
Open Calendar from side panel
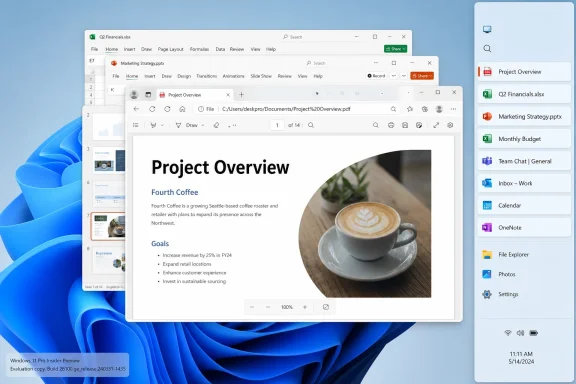click(524, 205)
